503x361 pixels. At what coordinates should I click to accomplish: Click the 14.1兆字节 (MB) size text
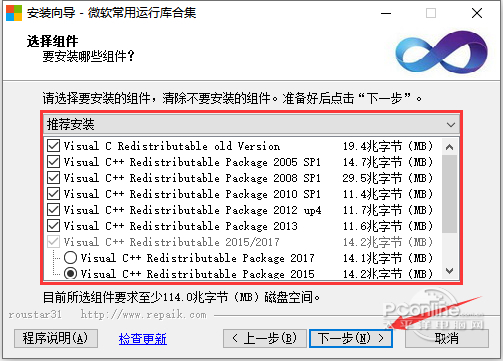coord(388,258)
